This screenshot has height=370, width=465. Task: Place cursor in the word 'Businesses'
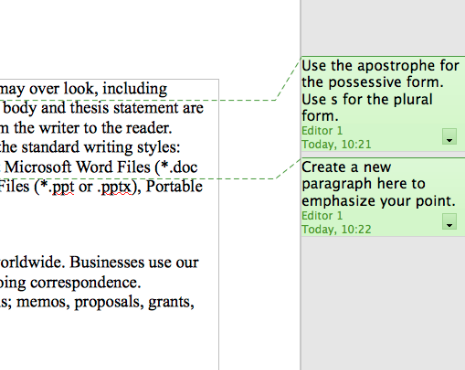coord(107,262)
